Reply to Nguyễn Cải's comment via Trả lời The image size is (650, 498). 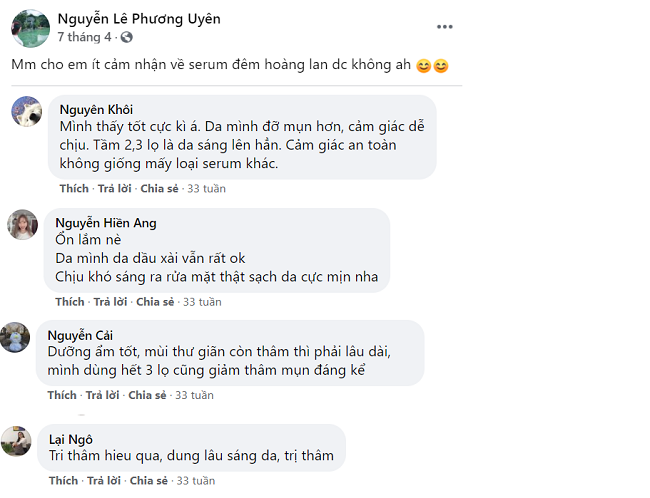pyautogui.click(x=102, y=395)
